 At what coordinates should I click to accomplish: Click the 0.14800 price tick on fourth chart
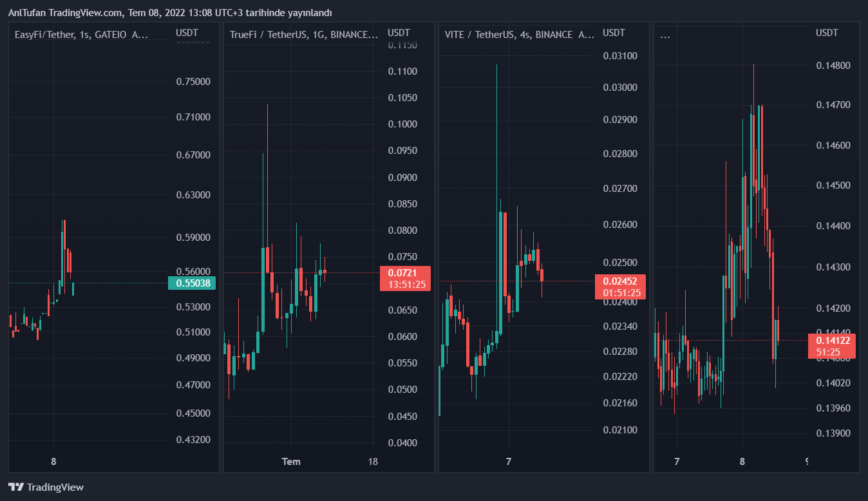[x=833, y=66]
